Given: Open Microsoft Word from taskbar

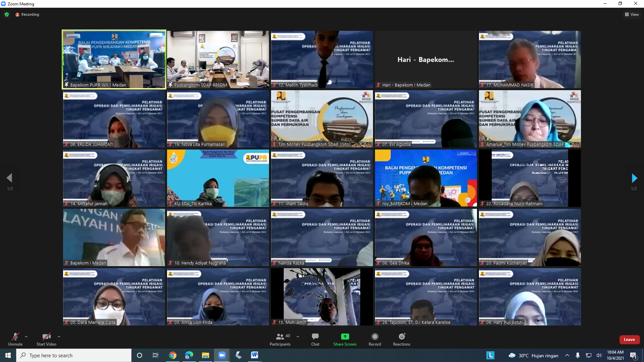Looking at the screenshot, I should coord(255,355).
